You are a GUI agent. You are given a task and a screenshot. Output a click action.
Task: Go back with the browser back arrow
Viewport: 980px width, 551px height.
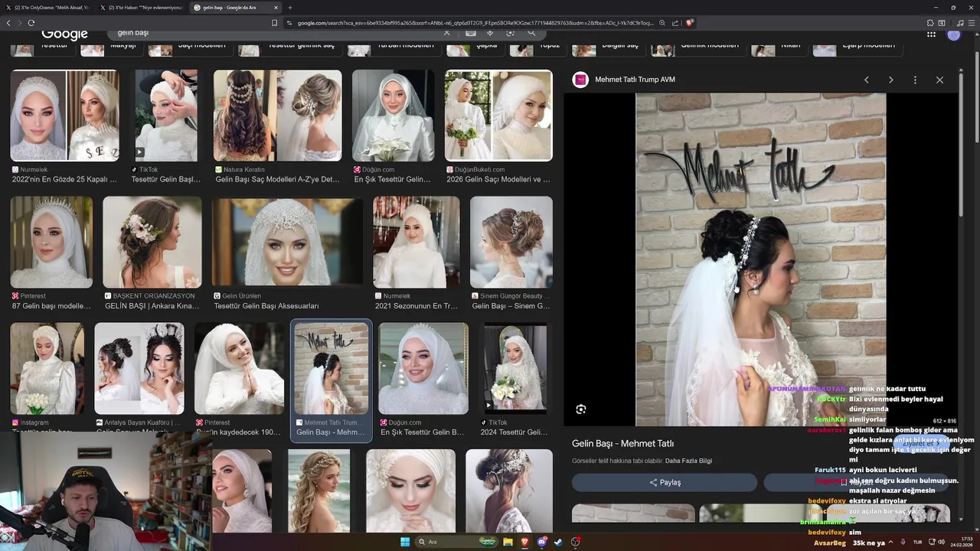coord(8,23)
